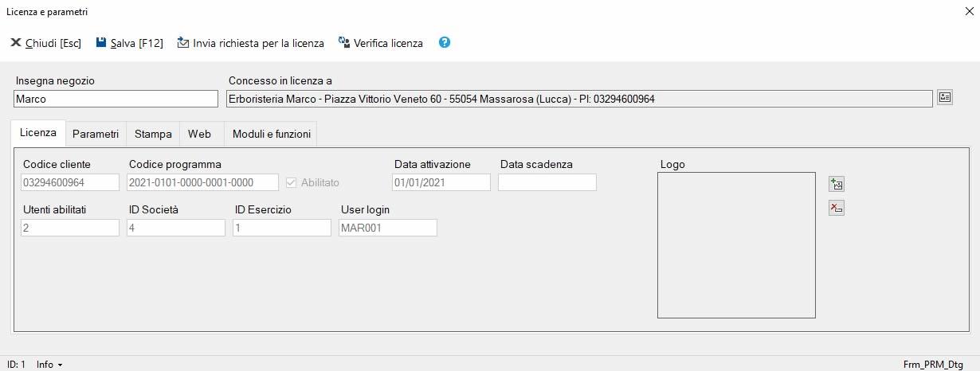Expand the Info dropdown in status bar
The width and height of the screenshot is (980, 371).
click(49, 364)
